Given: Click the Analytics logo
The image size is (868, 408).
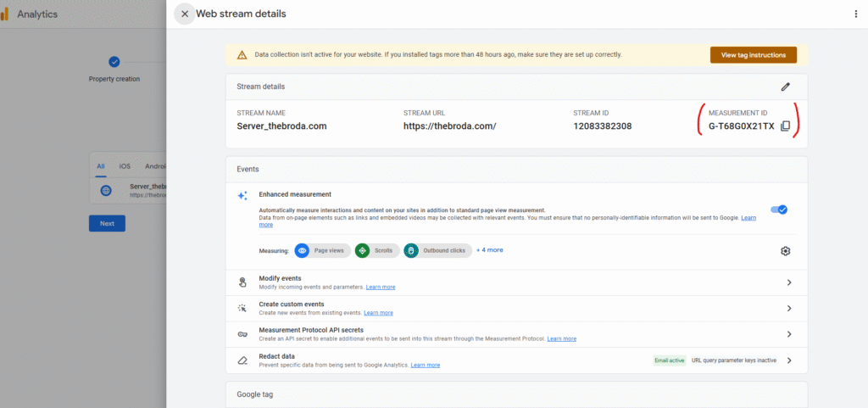Looking at the screenshot, I should click(x=4, y=14).
